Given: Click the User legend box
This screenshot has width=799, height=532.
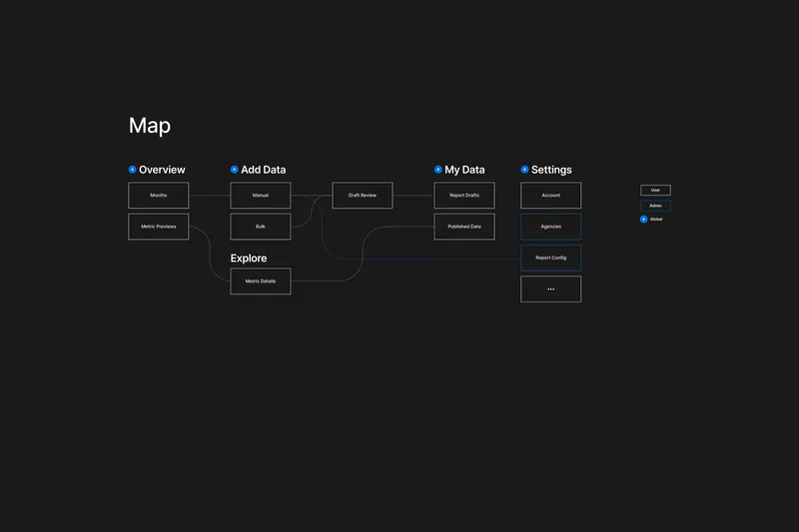Looking at the screenshot, I should [655, 190].
